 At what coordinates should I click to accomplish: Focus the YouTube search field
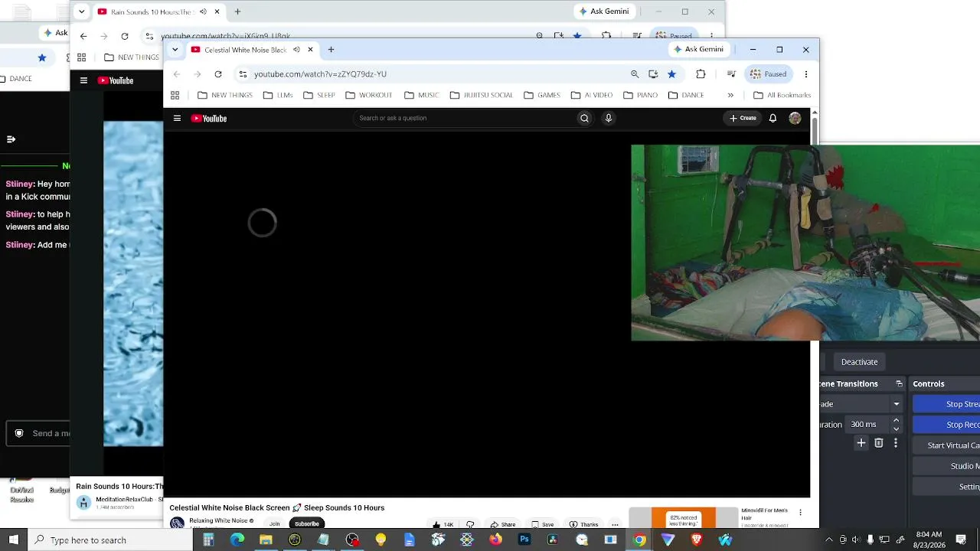(463, 119)
